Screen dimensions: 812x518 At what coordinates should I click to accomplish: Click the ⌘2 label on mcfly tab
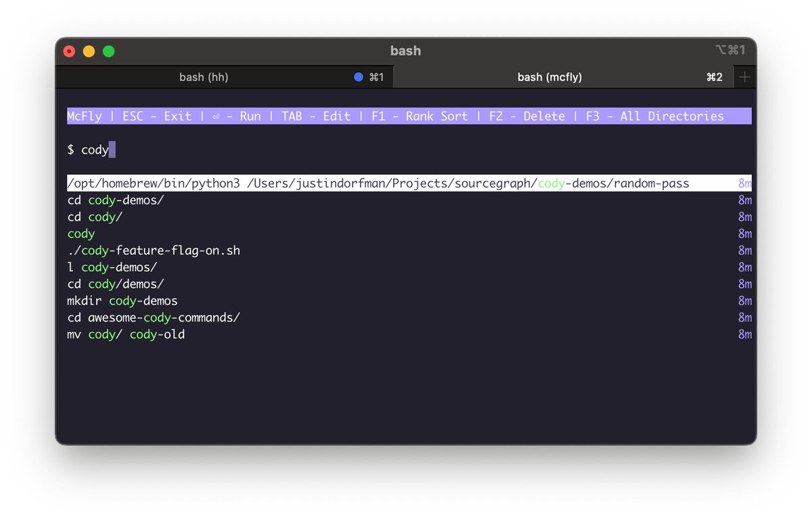click(715, 77)
